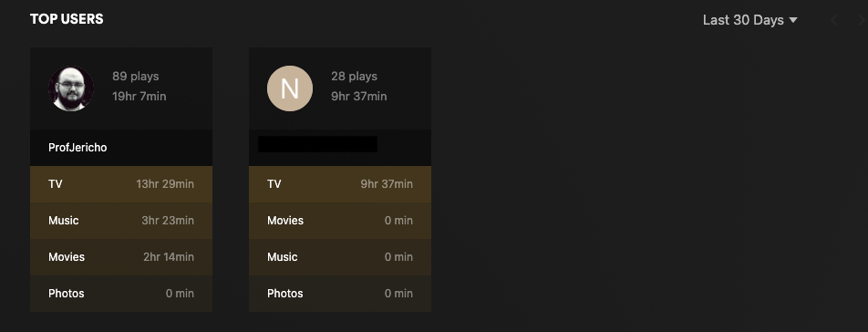Click the TOP USERS heading
This screenshot has width=868, height=332.
67,19
